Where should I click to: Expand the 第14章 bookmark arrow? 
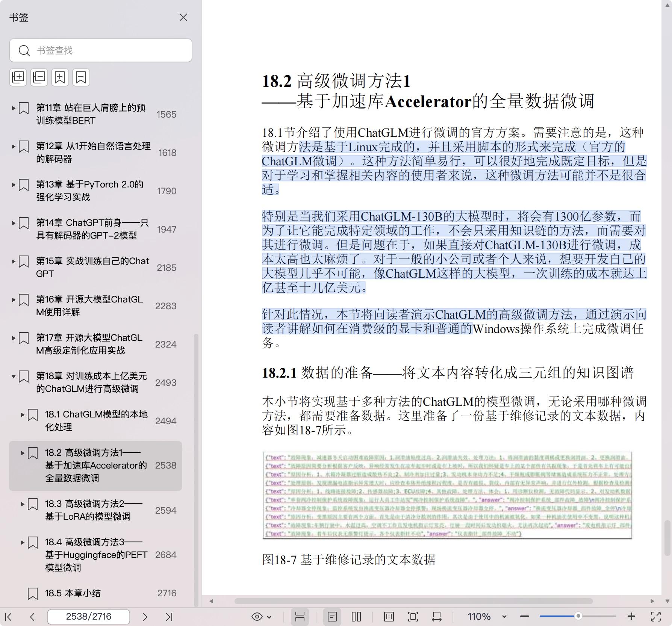coord(14,223)
